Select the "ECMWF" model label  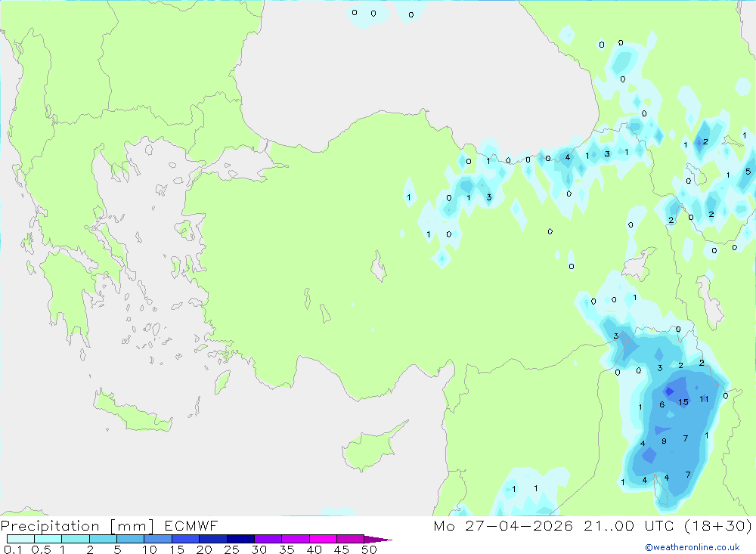[x=191, y=525]
